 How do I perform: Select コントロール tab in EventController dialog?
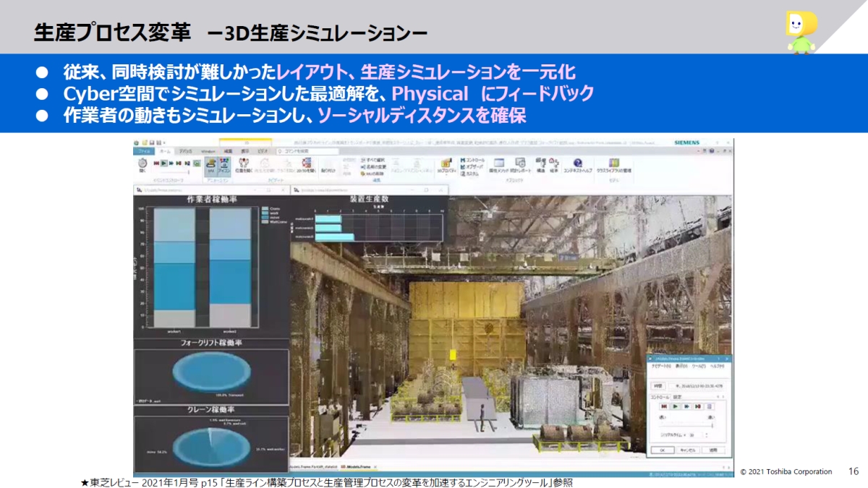[660, 397]
